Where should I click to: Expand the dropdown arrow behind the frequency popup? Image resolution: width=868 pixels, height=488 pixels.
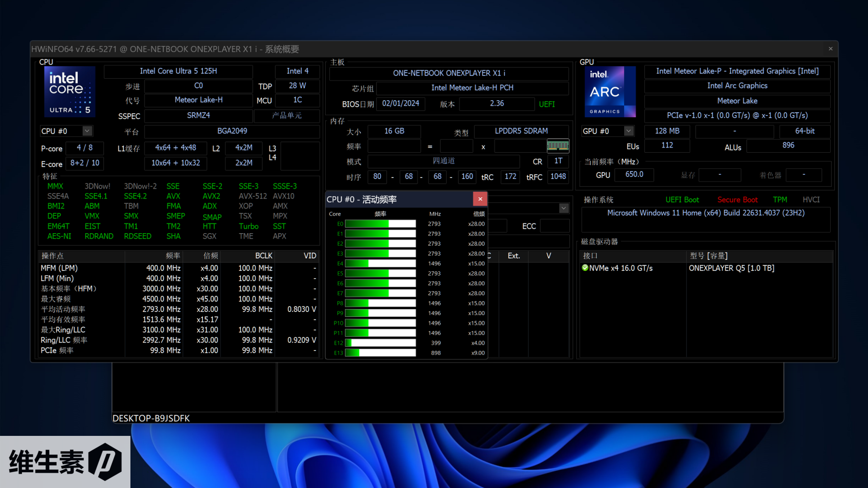pyautogui.click(x=564, y=208)
